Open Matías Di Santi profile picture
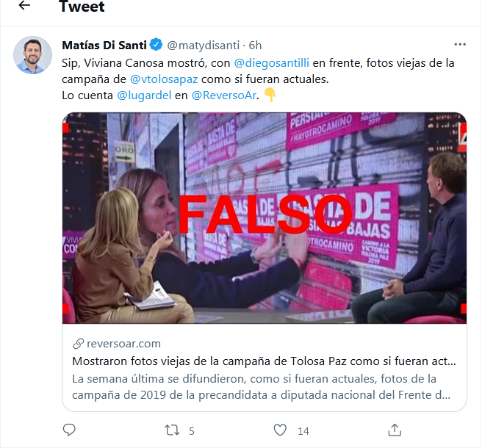This screenshot has height=448, width=482. 32,55
